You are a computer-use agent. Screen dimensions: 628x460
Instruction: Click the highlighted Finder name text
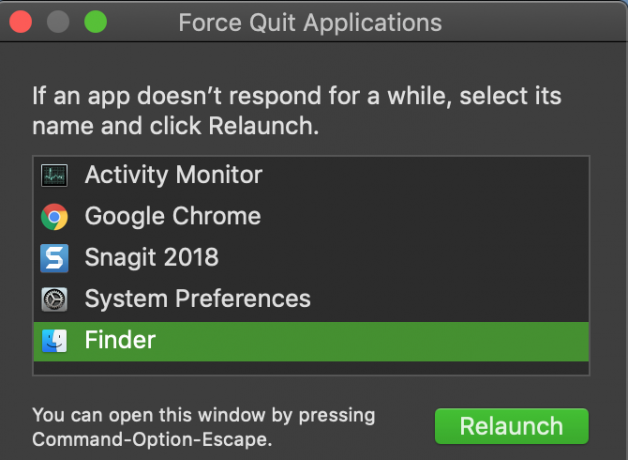tap(120, 340)
